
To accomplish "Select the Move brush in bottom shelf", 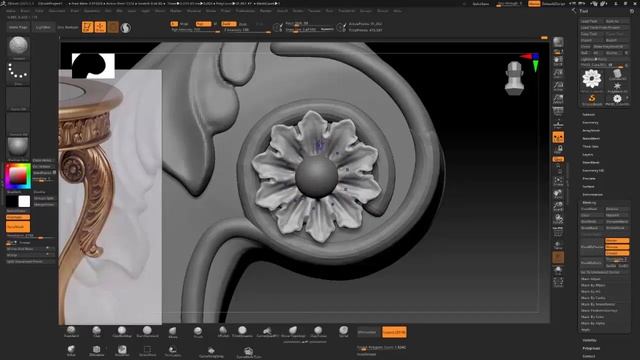I will [x=173, y=332].
